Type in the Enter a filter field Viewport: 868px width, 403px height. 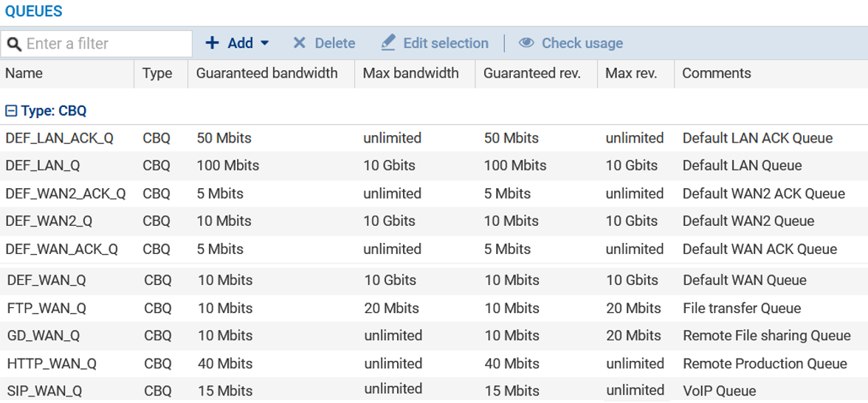tap(107, 44)
